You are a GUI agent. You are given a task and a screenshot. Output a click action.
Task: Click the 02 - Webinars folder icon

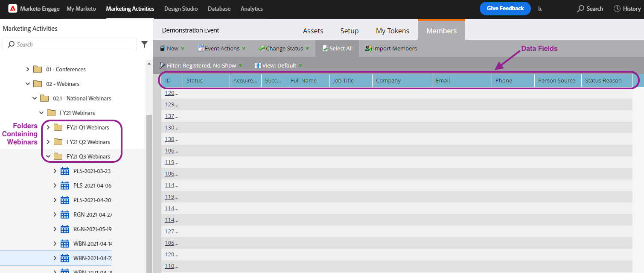point(38,84)
